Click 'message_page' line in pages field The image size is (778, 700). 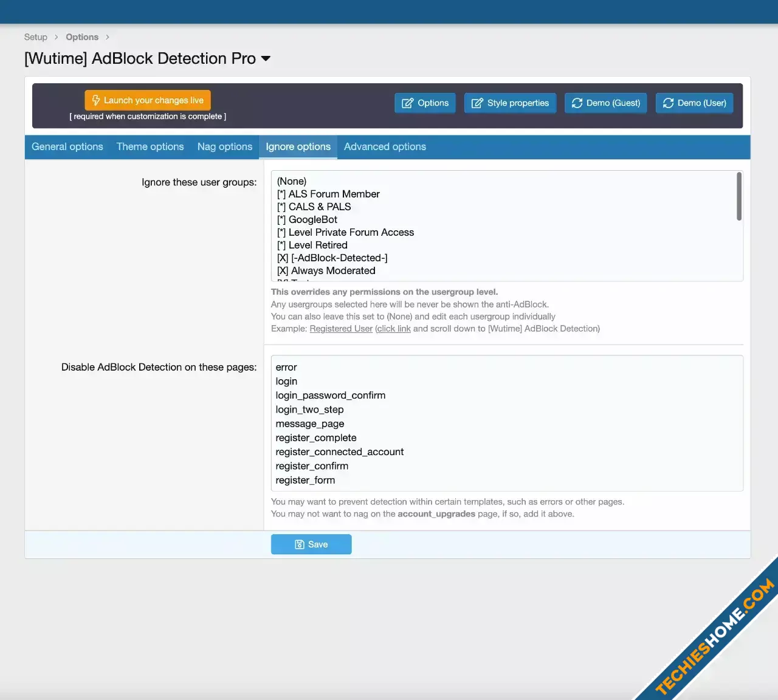(310, 424)
